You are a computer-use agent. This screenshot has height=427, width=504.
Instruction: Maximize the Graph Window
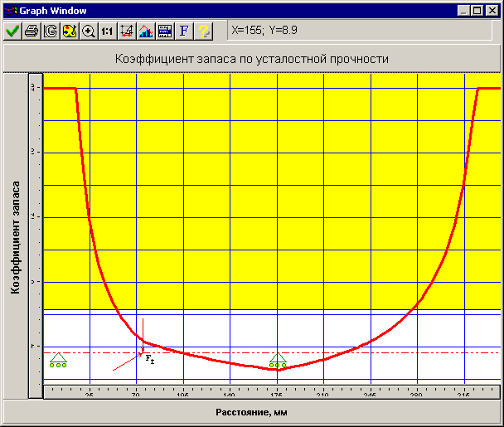coord(477,11)
